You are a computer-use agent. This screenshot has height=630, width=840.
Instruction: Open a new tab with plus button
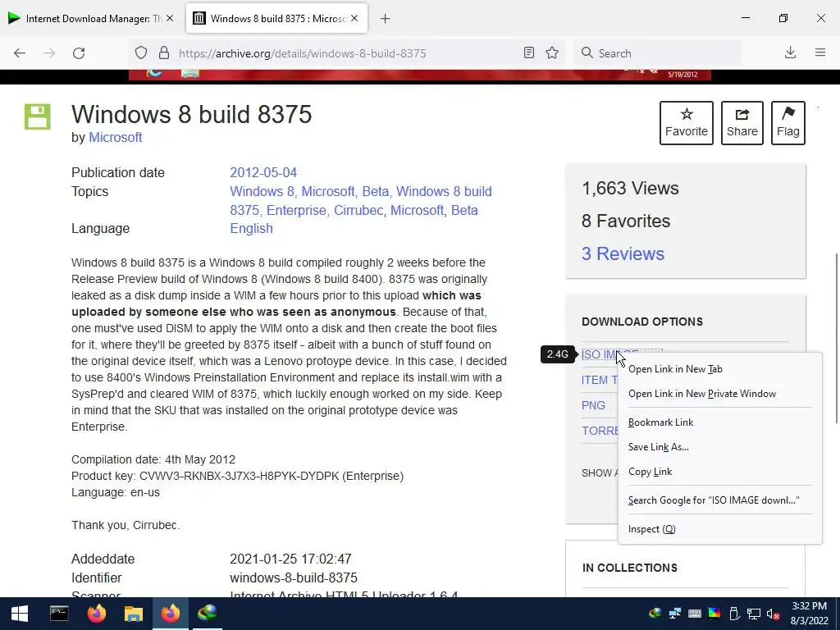click(x=385, y=19)
